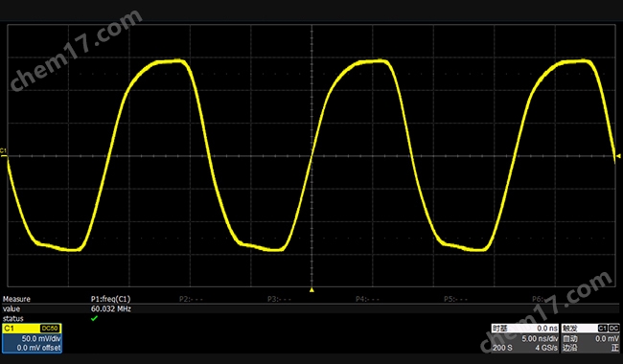The image size is (623, 364).
Task: Open the 触发 trigger descriptor box
Action: (x=590, y=338)
